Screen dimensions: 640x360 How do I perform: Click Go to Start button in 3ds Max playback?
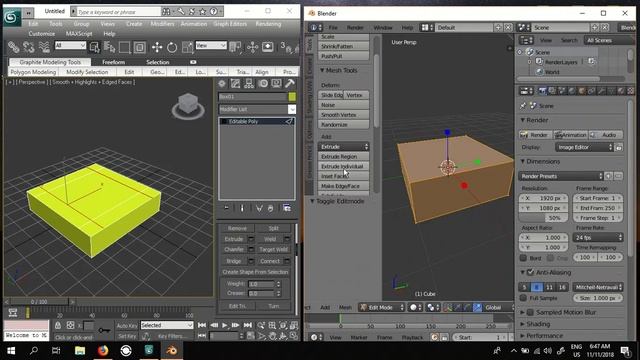[202, 325]
